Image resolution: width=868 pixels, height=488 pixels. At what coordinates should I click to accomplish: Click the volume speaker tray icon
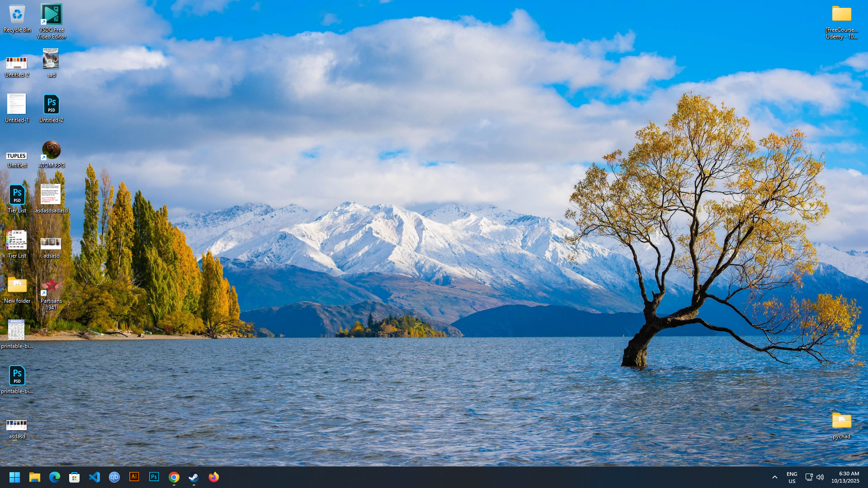pyautogui.click(x=820, y=477)
